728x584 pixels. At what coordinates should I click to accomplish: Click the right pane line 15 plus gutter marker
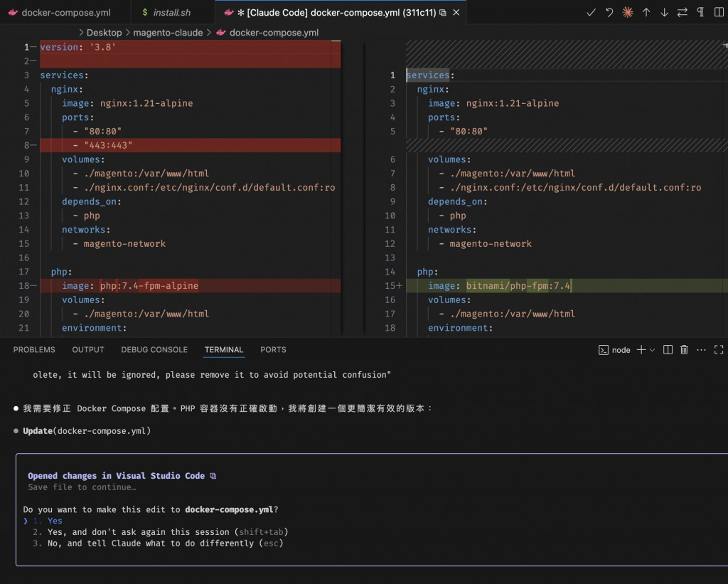click(400, 286)
